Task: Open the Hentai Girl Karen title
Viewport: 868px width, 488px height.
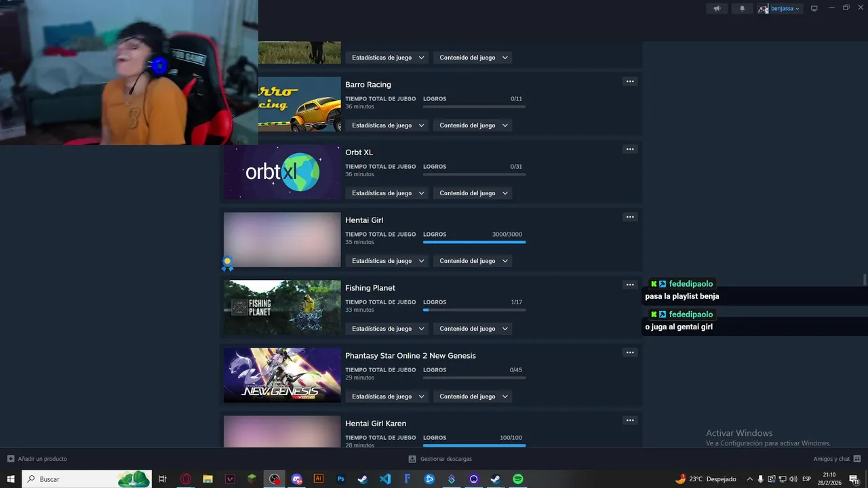Action: click(376, 424)
